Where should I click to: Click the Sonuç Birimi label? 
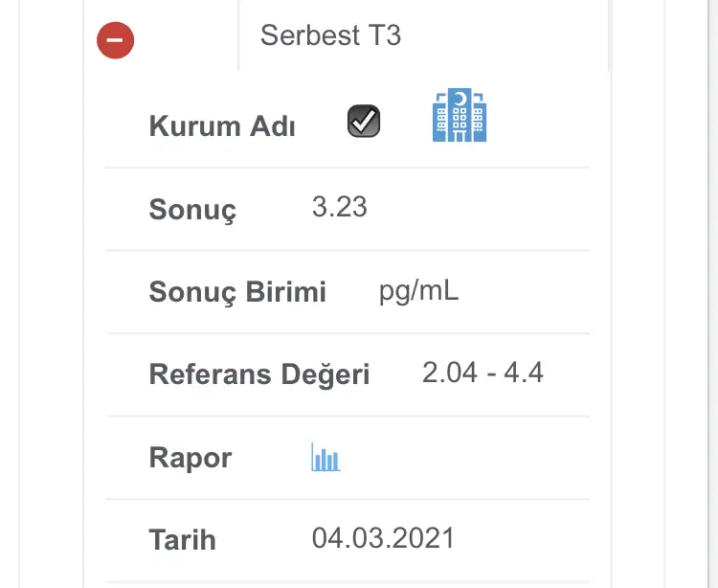tap(237, 292)
